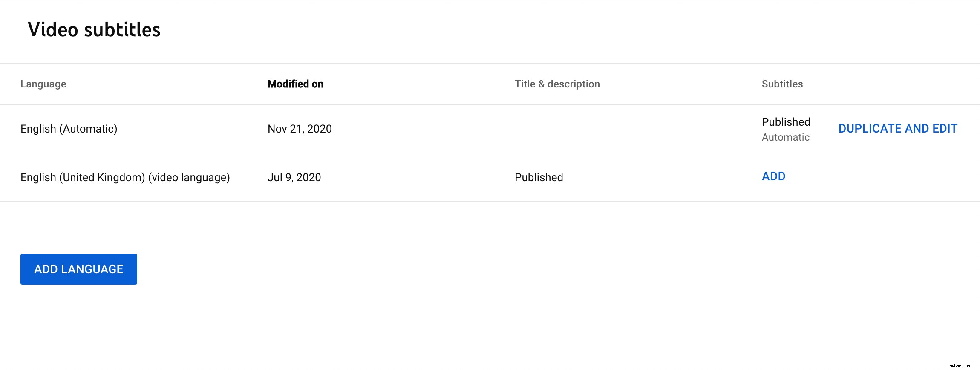Select the English (United Kingdom) row

[x=383, y=177]
